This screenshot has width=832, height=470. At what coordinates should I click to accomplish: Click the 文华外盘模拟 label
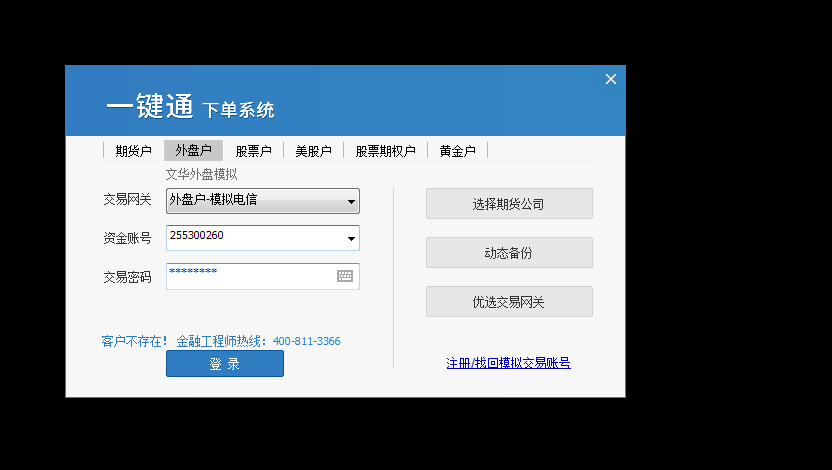pyautogui.click(x=201, y=174)
